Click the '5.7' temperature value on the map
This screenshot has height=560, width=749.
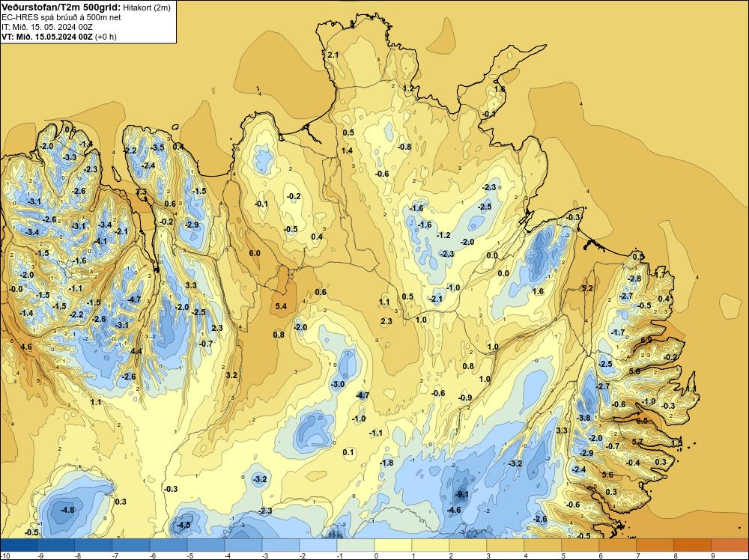pos(637,442)
